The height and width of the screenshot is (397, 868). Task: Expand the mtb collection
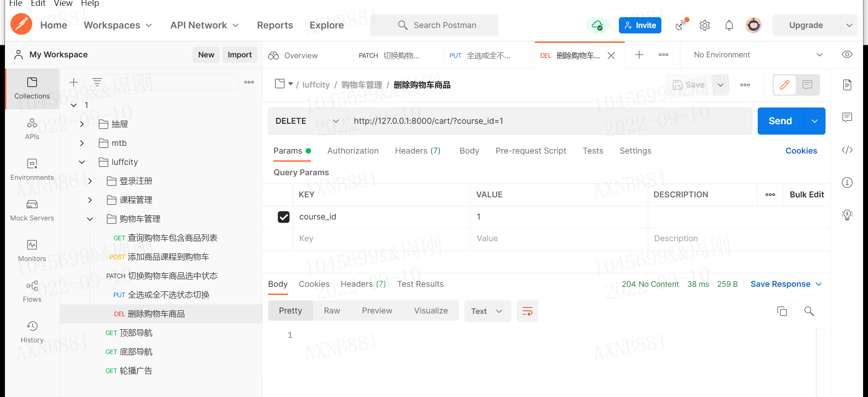pos(82,143)
